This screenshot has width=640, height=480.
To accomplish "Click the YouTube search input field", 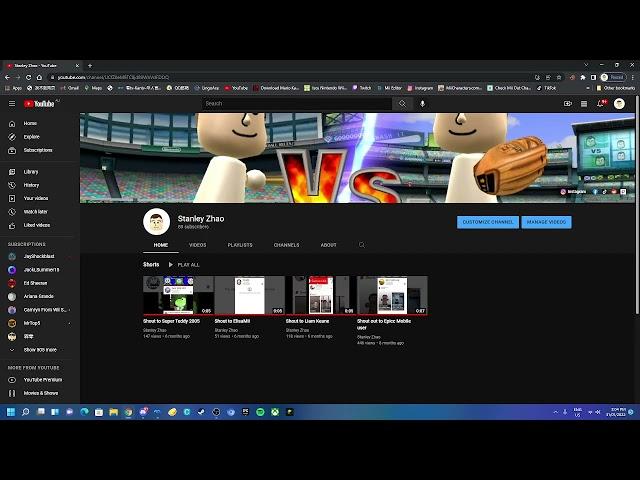I will [x=297, y=104].
